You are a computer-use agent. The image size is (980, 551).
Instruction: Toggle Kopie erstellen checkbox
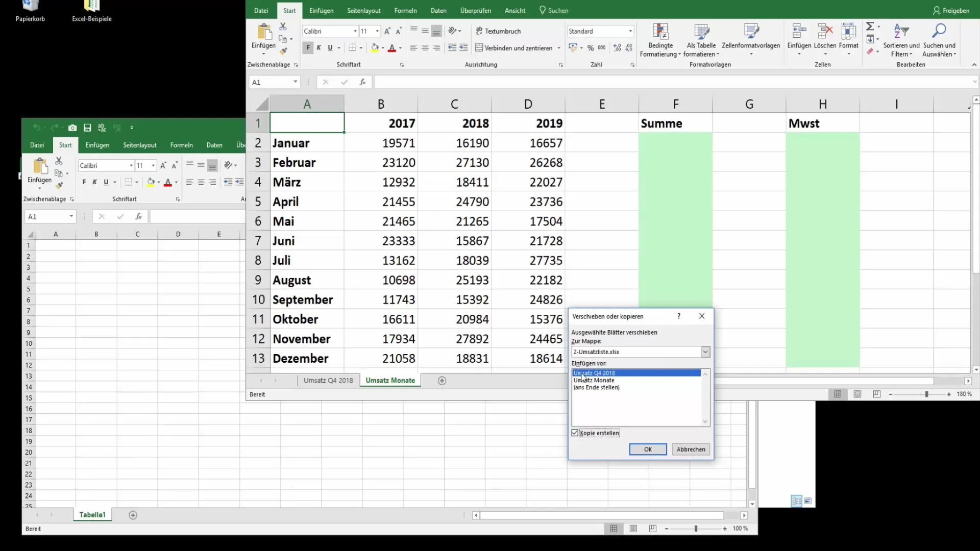(575, 433)
